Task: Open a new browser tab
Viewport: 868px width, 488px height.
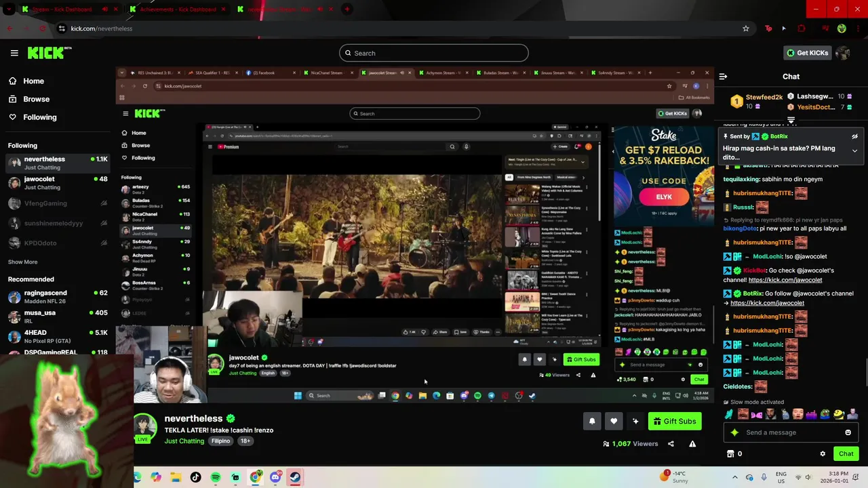Action: pyautogui.click(x=347, y=9)
